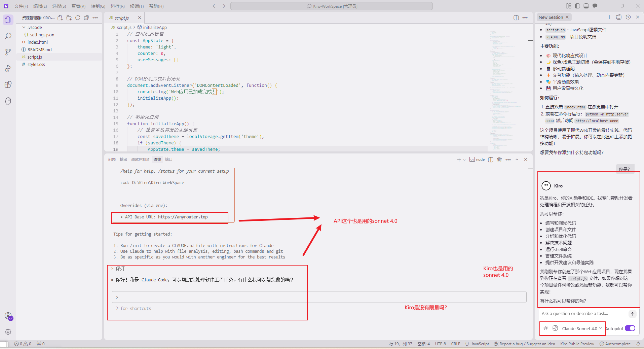Image resolution: width=644 pixels, height=349 pixels.
Task: Switch to the 输出 panel tab
Action: (123, 160)
